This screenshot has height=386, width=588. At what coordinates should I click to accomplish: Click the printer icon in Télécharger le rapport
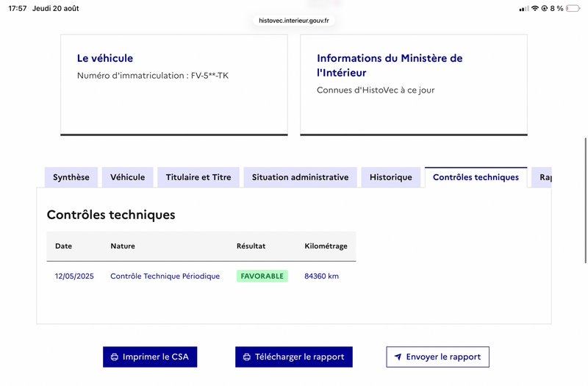pyautogui.click(x=247, y=357)
